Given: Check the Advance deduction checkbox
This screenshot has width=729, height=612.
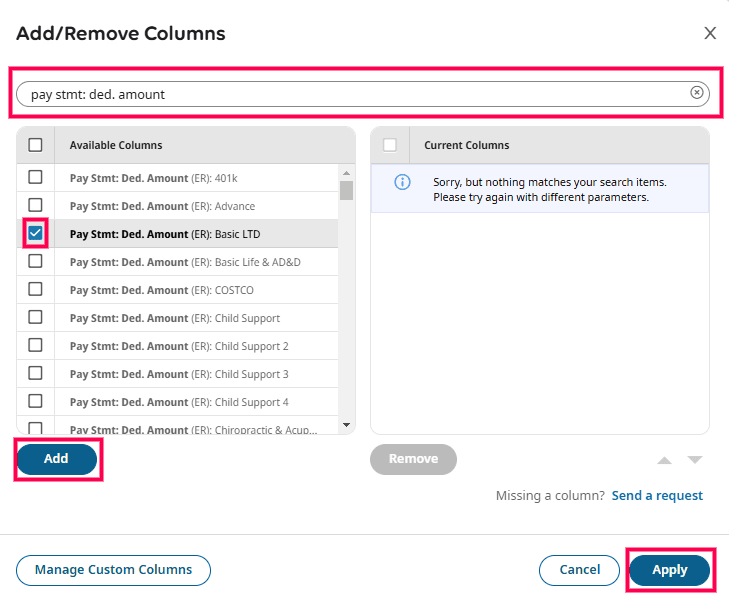Looking at the screenshot, I should (x=35, y=205).
